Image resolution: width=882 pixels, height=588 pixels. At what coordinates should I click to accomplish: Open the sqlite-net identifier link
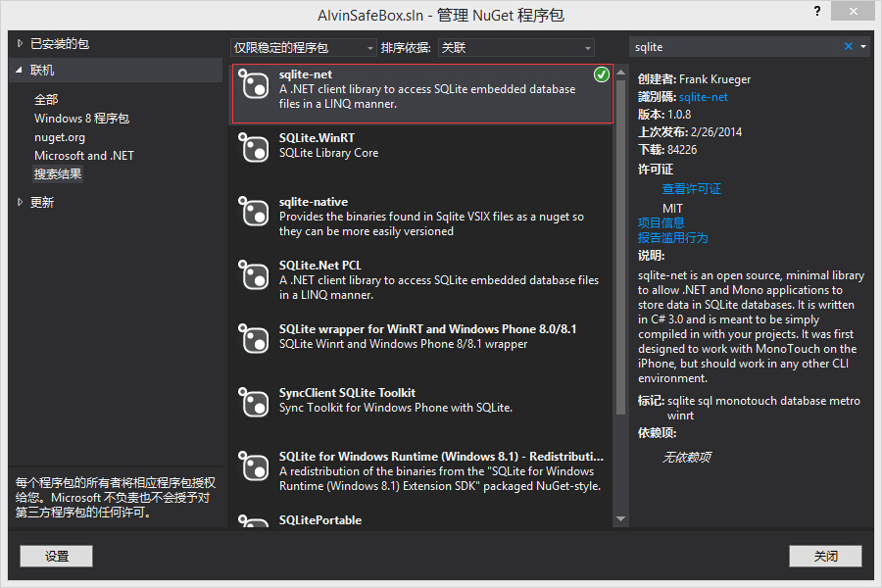pyautogui.click(x=703, y=97)
